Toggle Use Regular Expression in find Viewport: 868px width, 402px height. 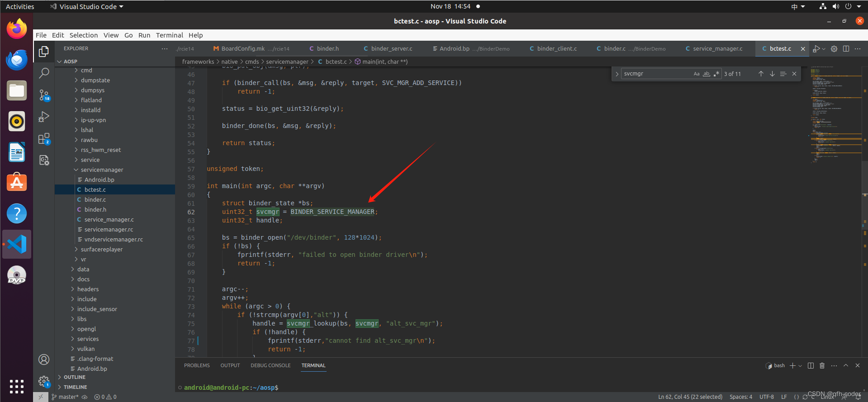[x=716, y=74]
